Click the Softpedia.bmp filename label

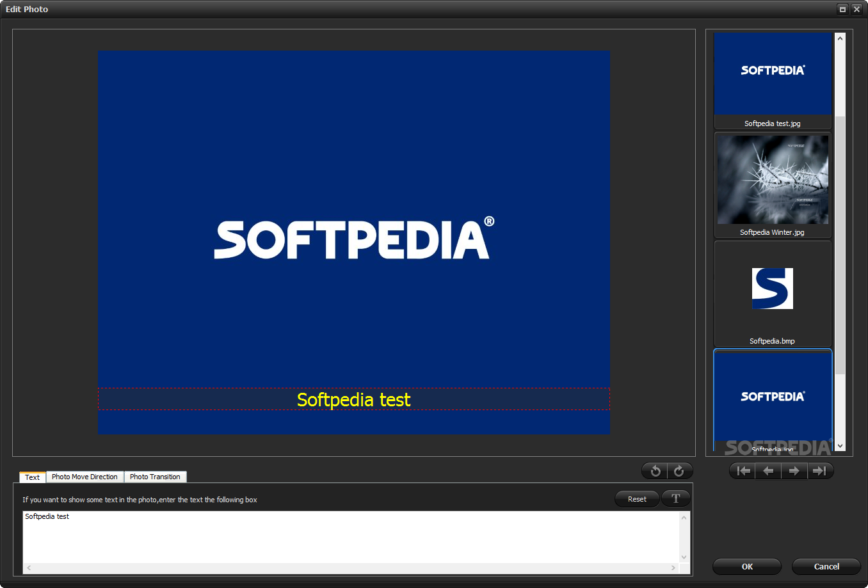click(x=772, y=341)
